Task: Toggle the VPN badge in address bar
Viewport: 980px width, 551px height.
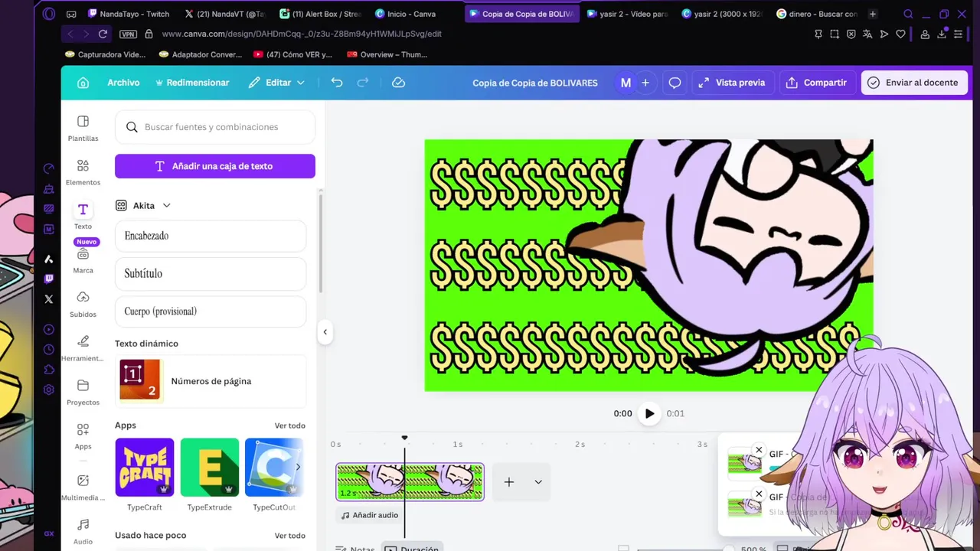Action: pos(127,34)
